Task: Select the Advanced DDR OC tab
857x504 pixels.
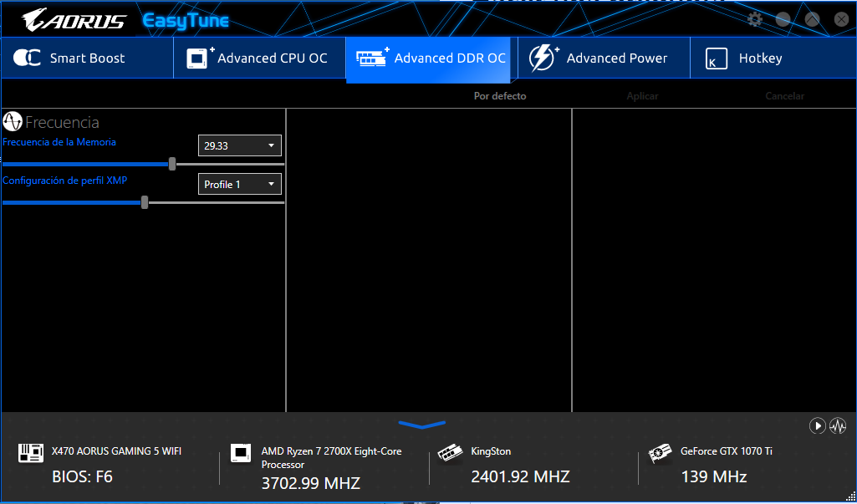Action: point(428,59)
